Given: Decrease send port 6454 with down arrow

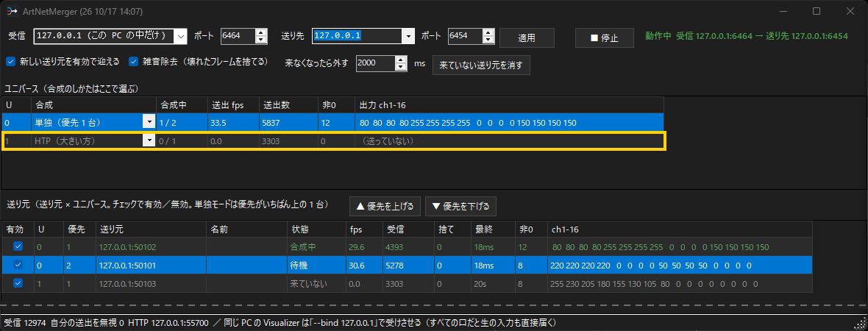Looking at the screenshot, I should tap(488, 40).
